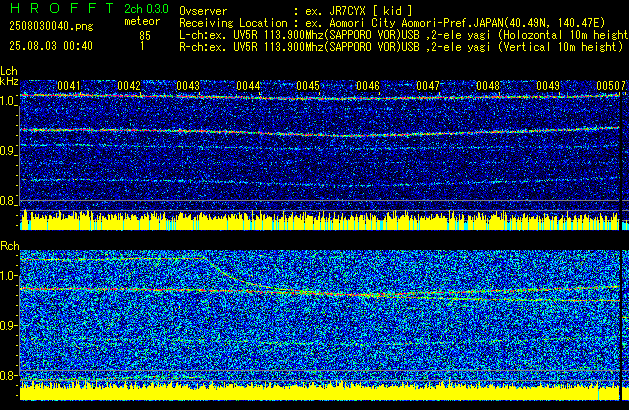Select the 0046 time marker

click(x=368, y=86)
